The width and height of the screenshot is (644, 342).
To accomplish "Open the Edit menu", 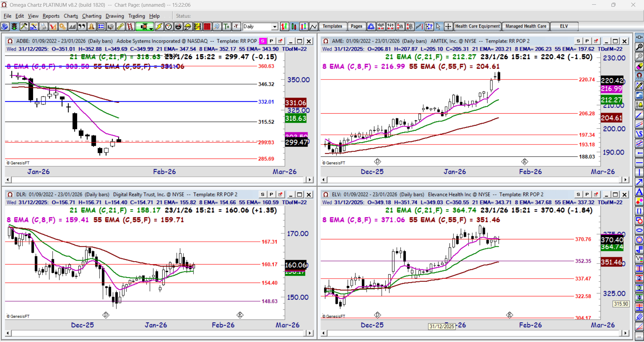I will (x=20, y=16).
